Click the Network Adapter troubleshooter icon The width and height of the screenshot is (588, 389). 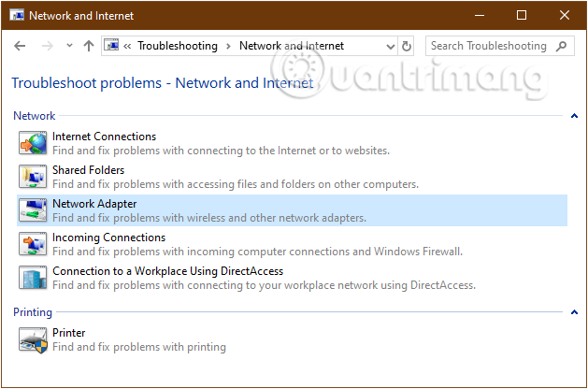click(x=33, y=210)
